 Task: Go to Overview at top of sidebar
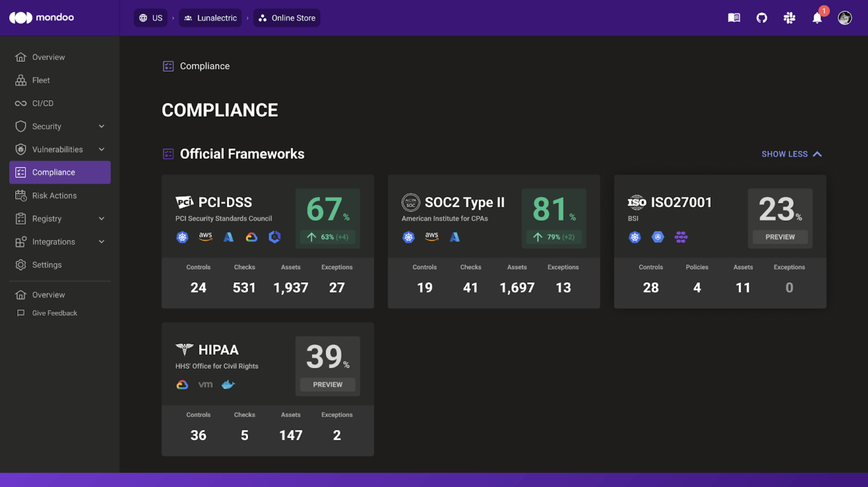coord(60,57)
